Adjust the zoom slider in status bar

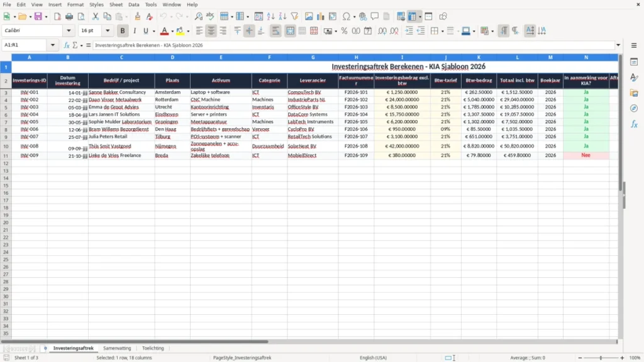pyautogui.click(x=601, y=358)
